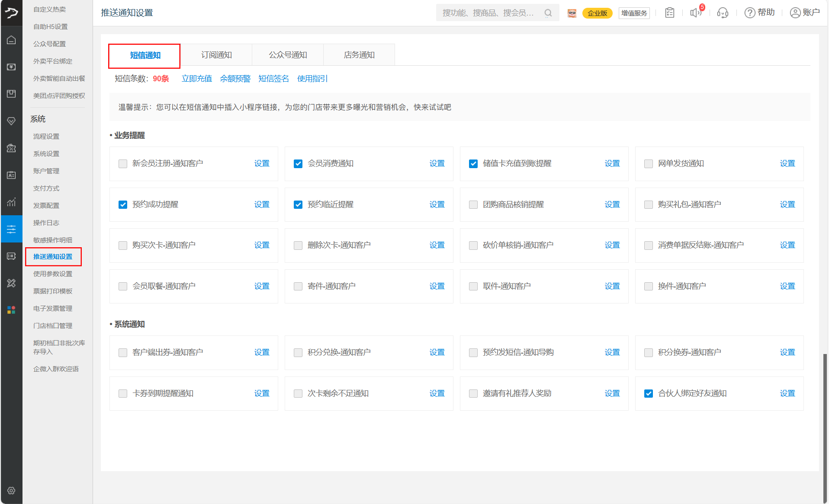Click the statistics chart icon in sidebar

[x=11, y=202]
